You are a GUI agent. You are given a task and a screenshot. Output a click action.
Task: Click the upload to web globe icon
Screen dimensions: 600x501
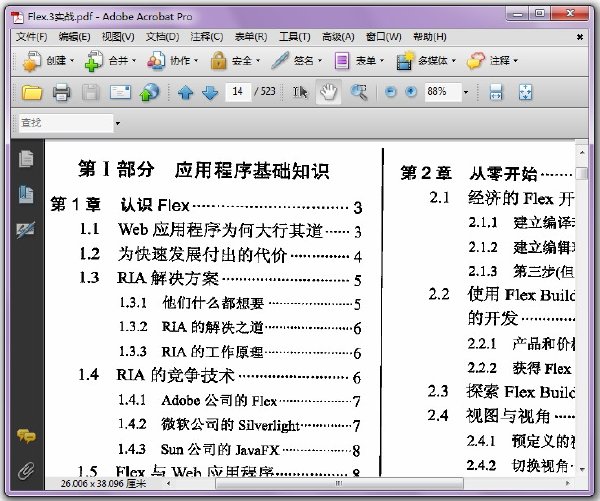(150, 92)
